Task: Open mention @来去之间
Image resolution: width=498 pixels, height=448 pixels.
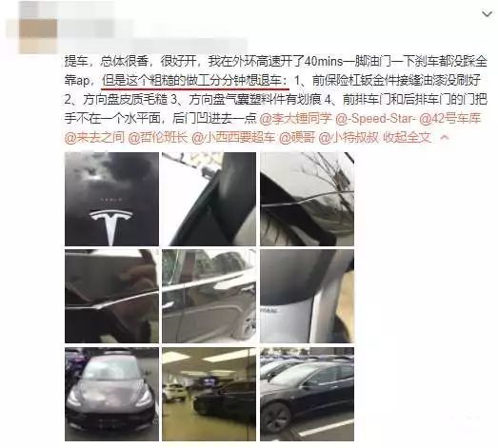Action: [x=94, y=137]
